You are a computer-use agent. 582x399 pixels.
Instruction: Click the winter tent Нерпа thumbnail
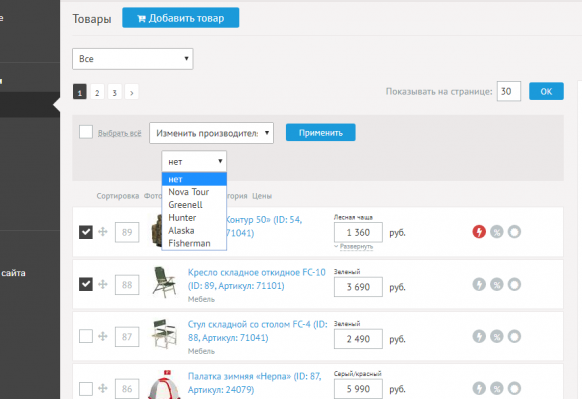click(164, 385)
